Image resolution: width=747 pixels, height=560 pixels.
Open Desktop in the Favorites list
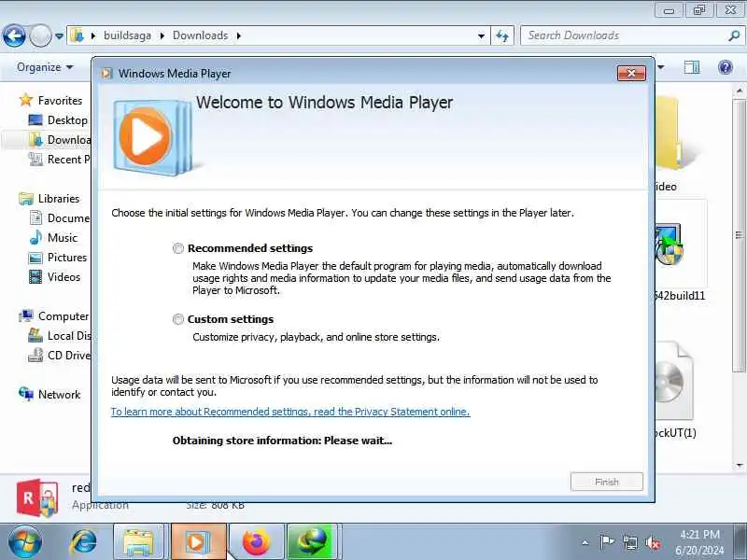point(67,120)
